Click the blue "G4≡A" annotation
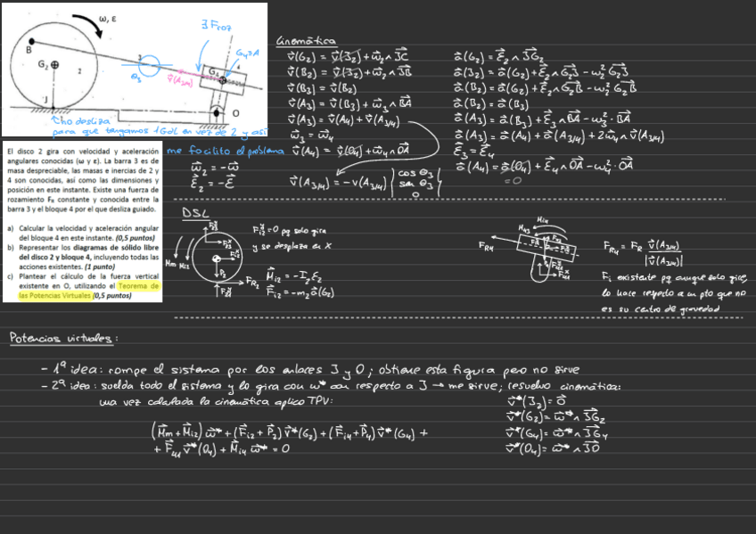756x534 pixels. [x=247, y=53]
